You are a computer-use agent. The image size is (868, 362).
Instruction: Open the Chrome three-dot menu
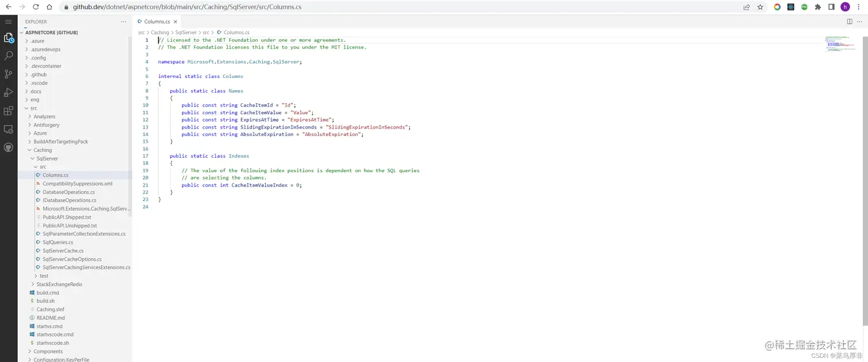pos(859,7)
